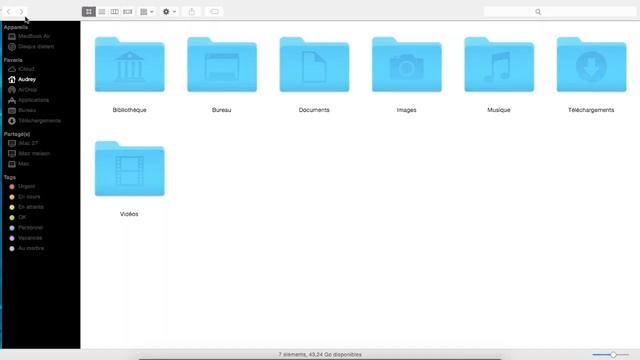
Task: Click the Images folder name label
Action: (407, 110)
